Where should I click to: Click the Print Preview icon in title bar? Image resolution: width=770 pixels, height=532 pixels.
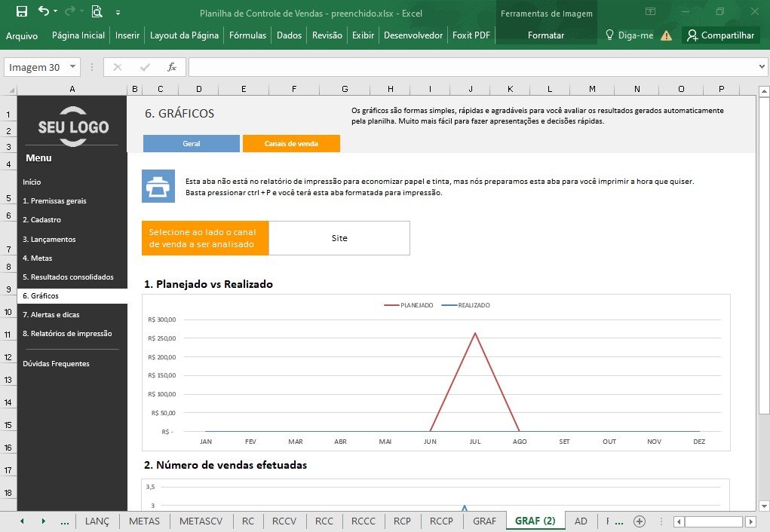point(97,11)
